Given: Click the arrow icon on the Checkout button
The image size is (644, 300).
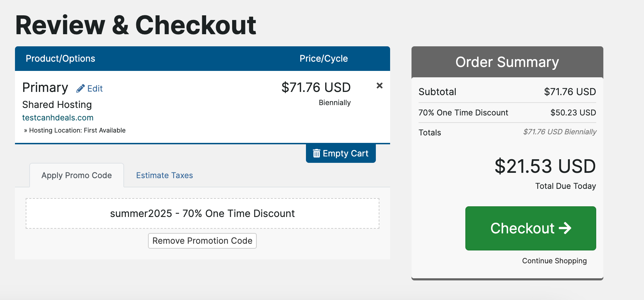Looking at the screenshot, I should click(x=565, y=228).
